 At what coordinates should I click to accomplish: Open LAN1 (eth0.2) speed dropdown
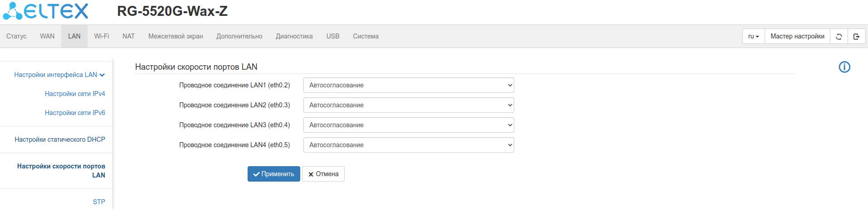point(408,85)
